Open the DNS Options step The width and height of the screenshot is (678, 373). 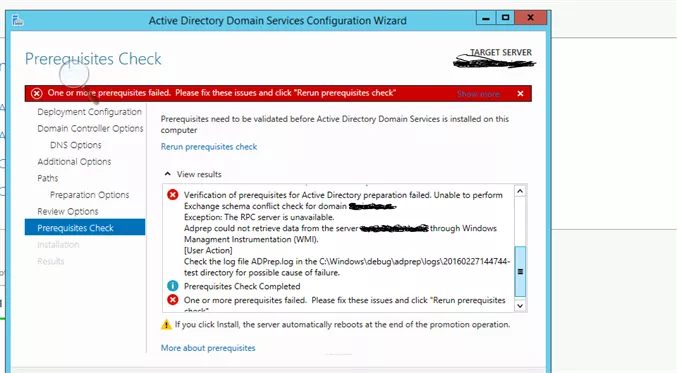[x=76, y=145]
